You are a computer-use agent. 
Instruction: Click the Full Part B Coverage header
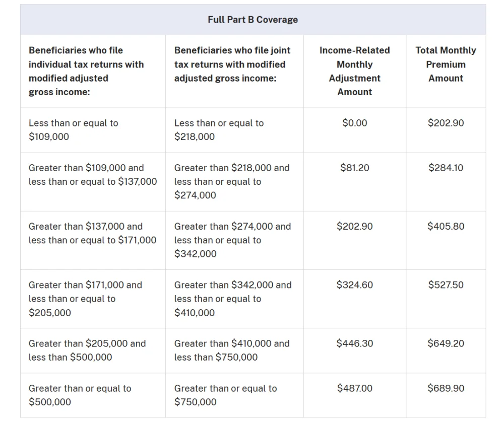pos(253,20)
